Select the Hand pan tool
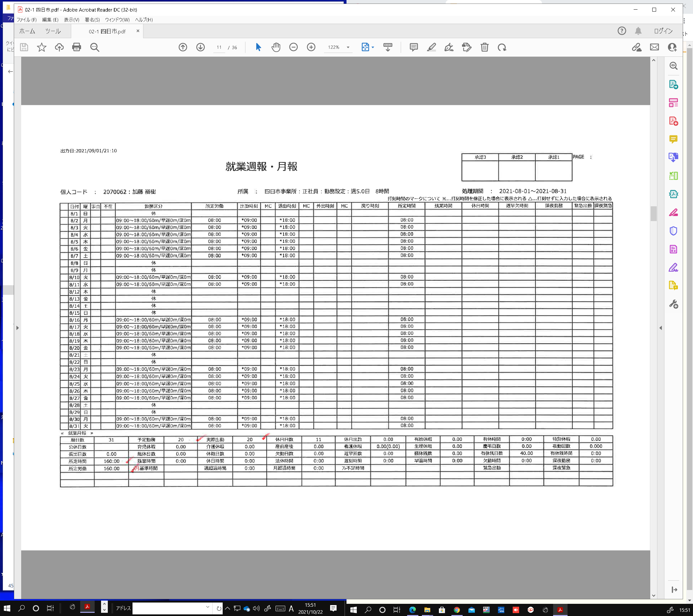This screenshot has width=693, height=616. pos(276,47)
